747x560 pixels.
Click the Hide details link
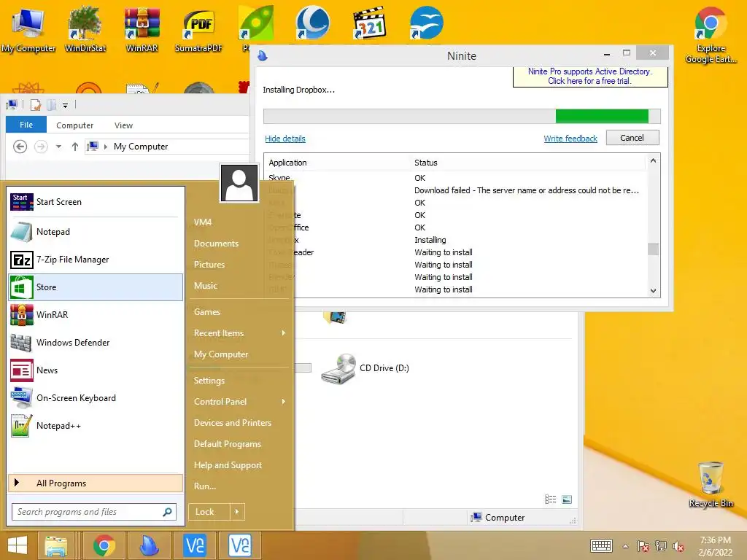285,139
